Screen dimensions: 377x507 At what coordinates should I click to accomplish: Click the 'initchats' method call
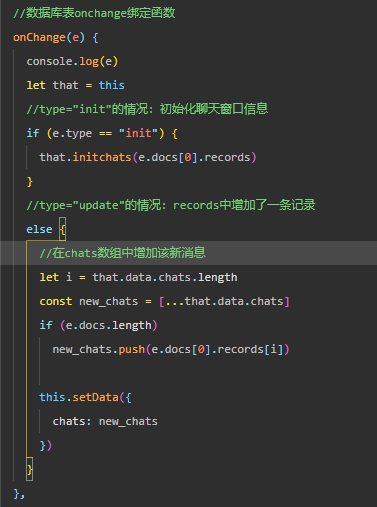pos(102,157)
